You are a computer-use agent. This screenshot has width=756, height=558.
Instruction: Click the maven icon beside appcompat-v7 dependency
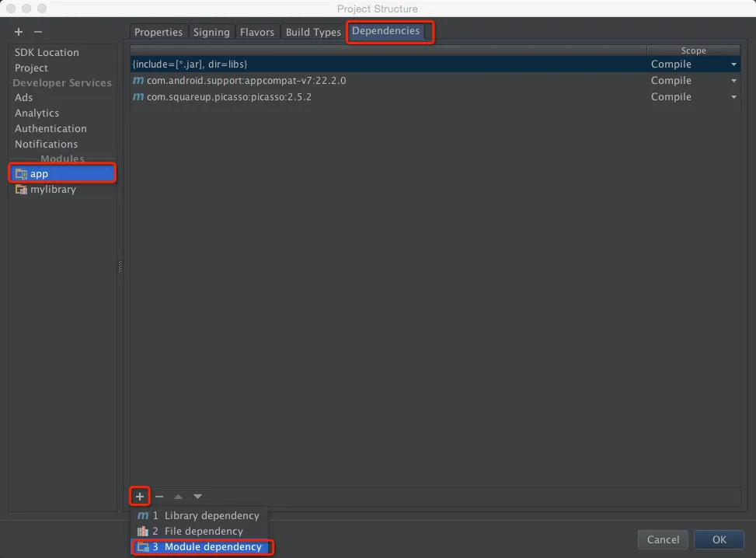(138, 80)
